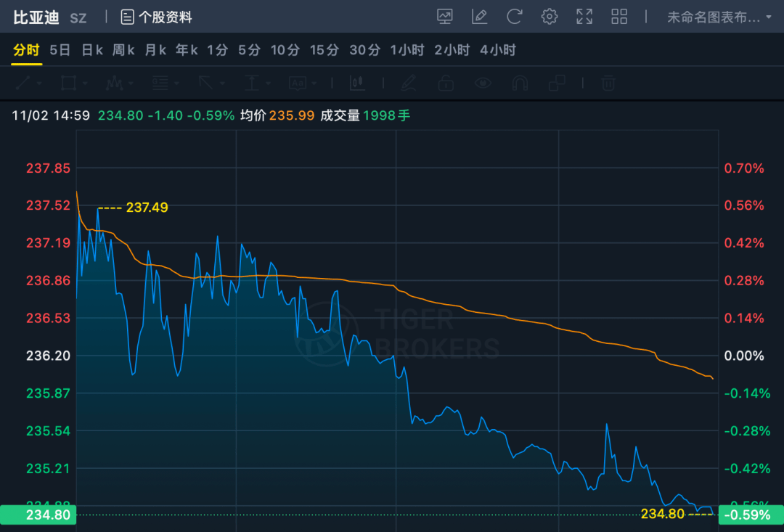Open the multi-chart grid layout icon
The width and height of the screenshot is (784, 532).
pos(619,17)
